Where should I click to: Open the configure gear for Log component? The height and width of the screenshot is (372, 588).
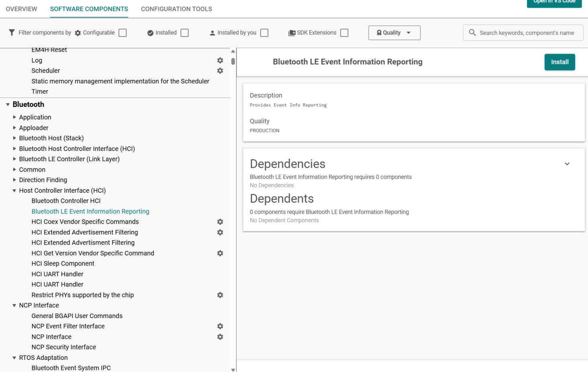[x=220, y=60]
